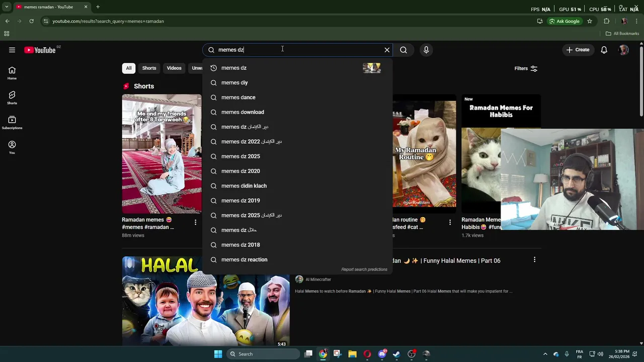Choose suggestion "memes dz 2020"
Image resolution: width=644 pixels, height=362 pixels.
click(297, 171)
